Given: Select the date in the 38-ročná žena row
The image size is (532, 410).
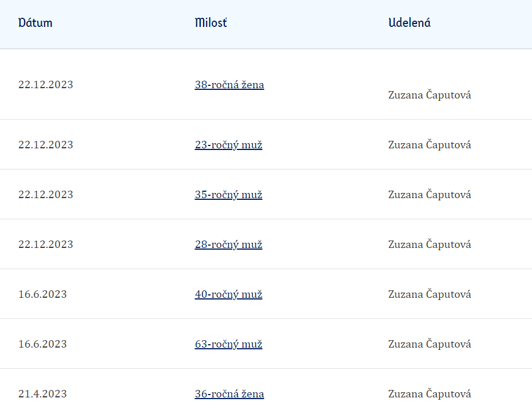Looking at the screenshot, I should [x=45, y=85].
